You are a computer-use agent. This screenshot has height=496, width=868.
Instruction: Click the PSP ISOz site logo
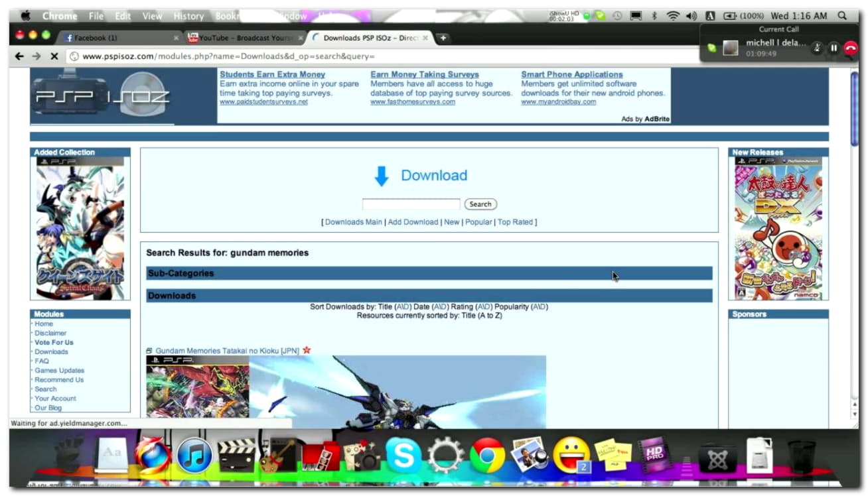(102, 96)
